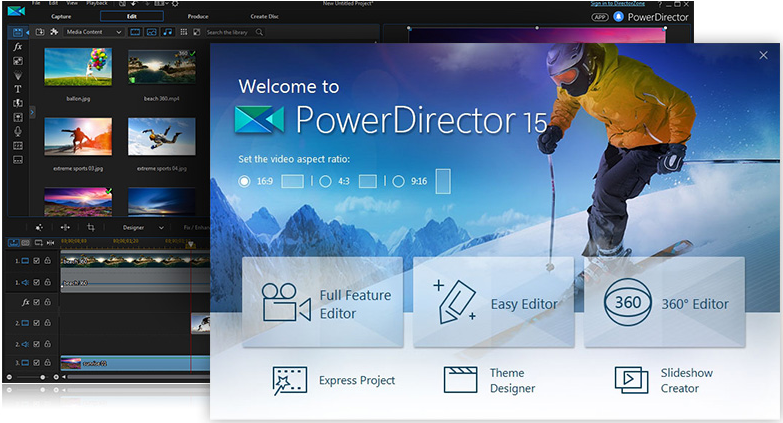Click the timeline zoom out minus button
This screenshot has width=783, height=423.
9,377
